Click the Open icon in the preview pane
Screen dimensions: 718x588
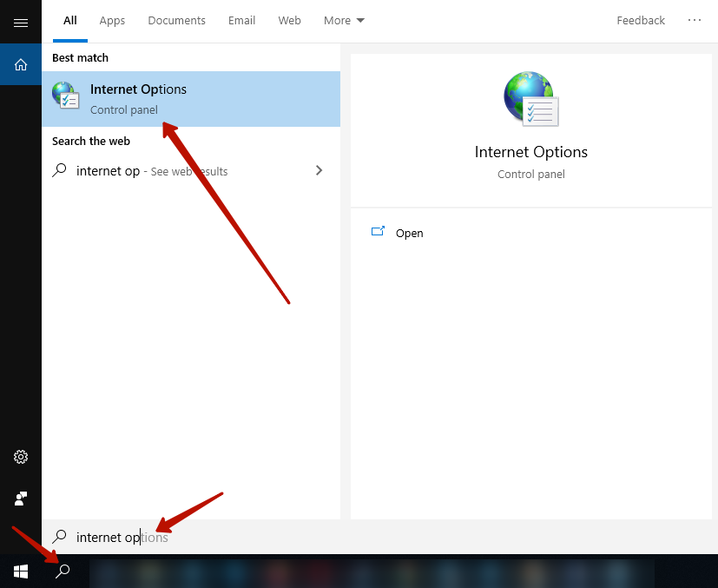click(378, 231)
